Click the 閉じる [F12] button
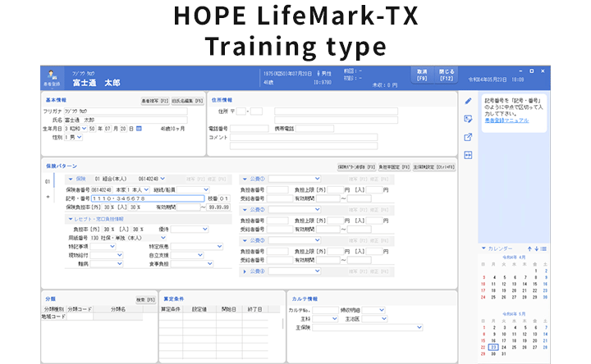The height and width of the screenshot is (364, 591). pyautogui.click(x=447, y=74)
